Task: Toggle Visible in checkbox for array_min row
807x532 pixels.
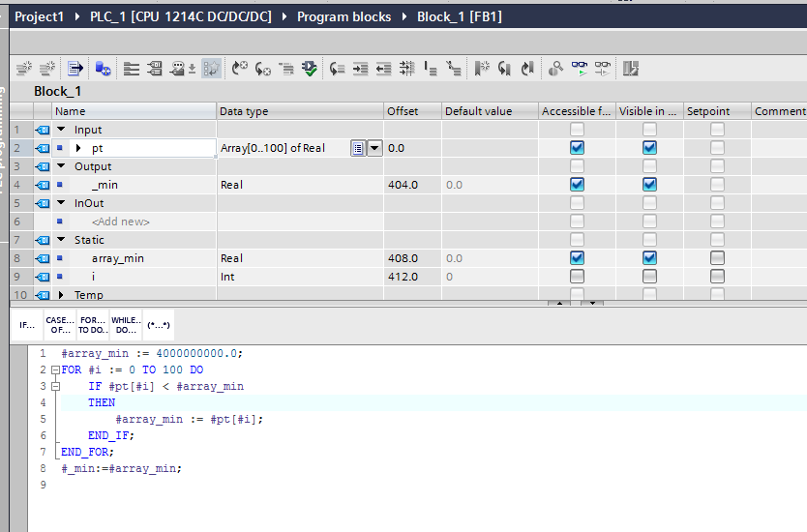Action: tap(649, 257)
